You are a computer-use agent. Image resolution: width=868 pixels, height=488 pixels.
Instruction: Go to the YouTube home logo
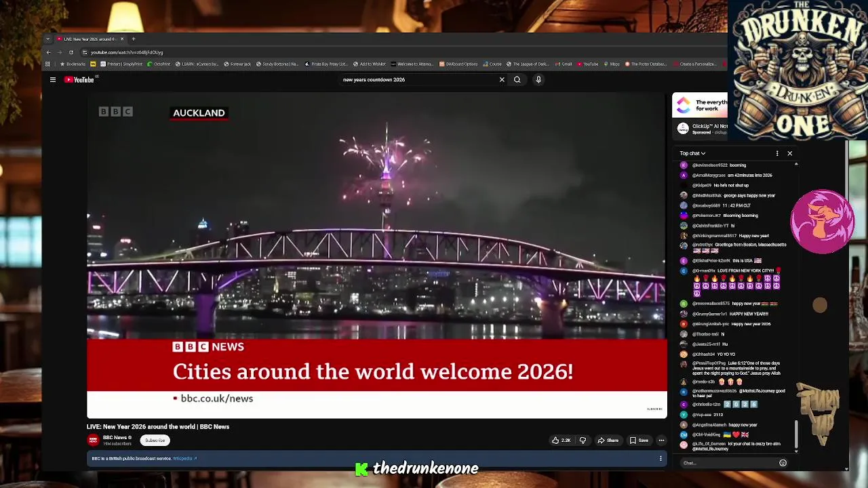pos(80,80)
